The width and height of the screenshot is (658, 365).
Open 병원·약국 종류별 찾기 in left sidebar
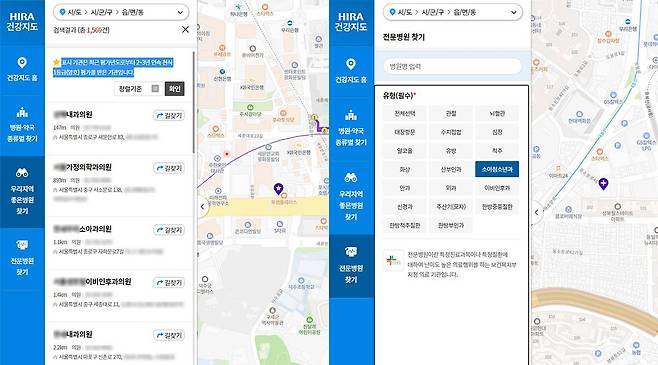point(22,125)
